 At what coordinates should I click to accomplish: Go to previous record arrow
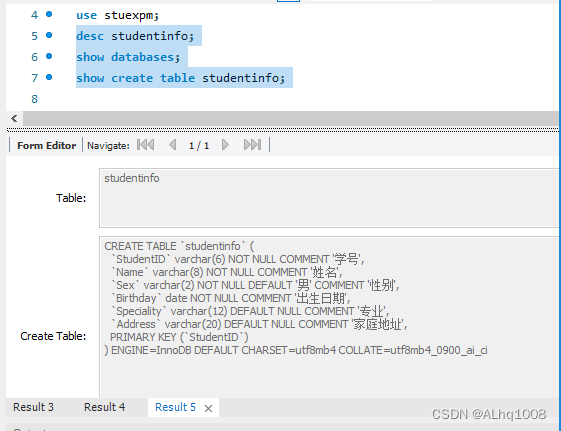tap(172, 145)
